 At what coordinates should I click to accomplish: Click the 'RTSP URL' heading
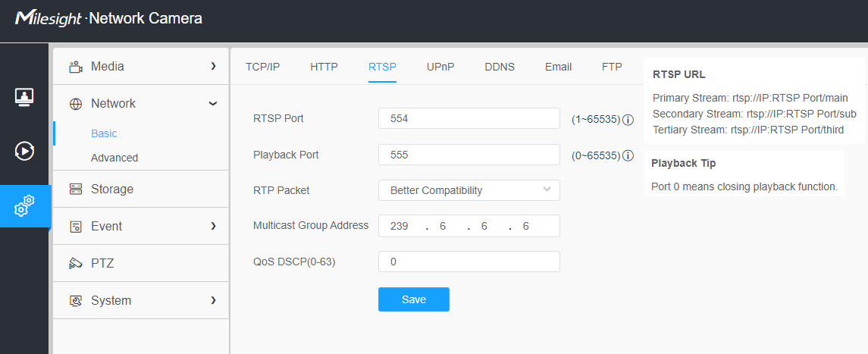click(x=678, y=75)
